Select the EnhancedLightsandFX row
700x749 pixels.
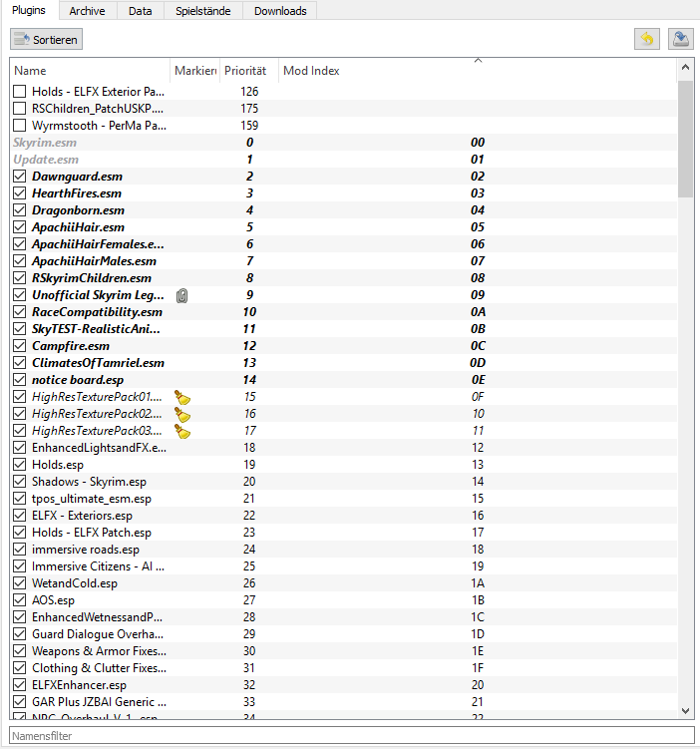tap(343, 448)
